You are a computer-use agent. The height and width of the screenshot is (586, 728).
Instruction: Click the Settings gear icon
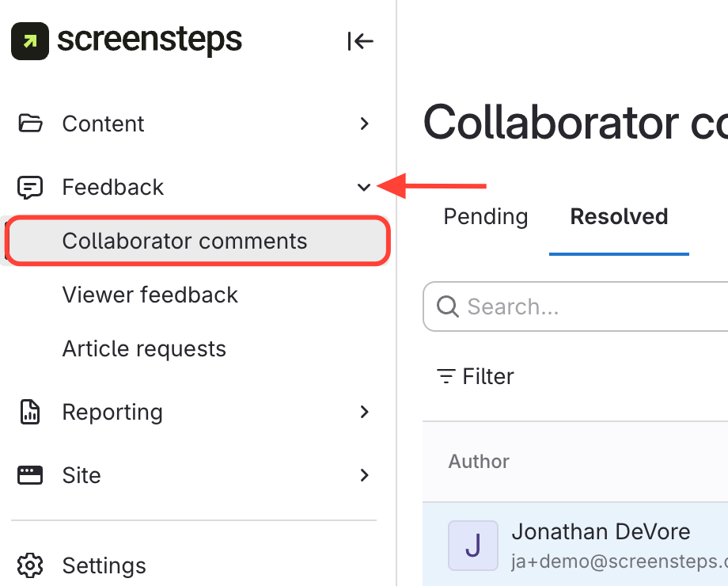(30, 566)
